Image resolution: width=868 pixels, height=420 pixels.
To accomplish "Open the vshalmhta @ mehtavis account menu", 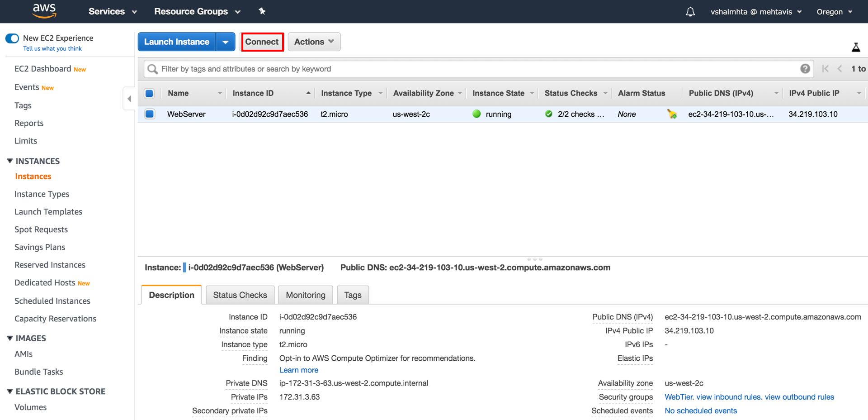I will pos(756,12).
